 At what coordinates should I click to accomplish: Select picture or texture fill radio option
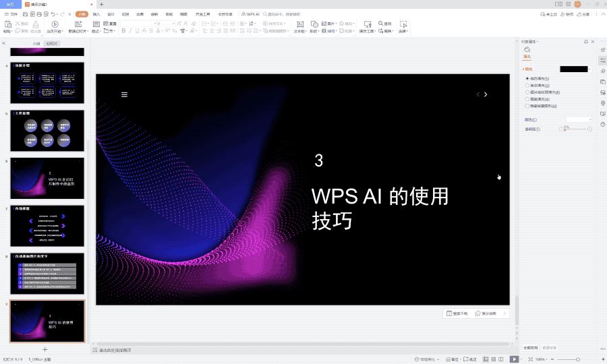coord(527,92)
